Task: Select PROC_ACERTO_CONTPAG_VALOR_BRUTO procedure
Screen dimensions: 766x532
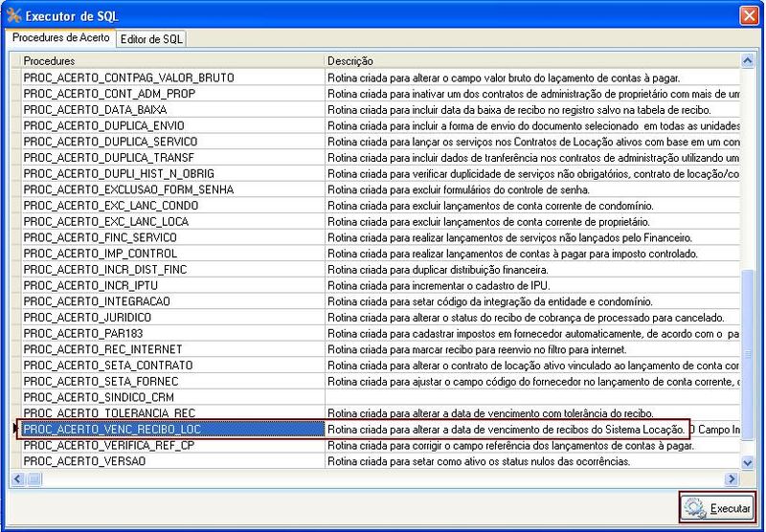Action: pos(172,77)
